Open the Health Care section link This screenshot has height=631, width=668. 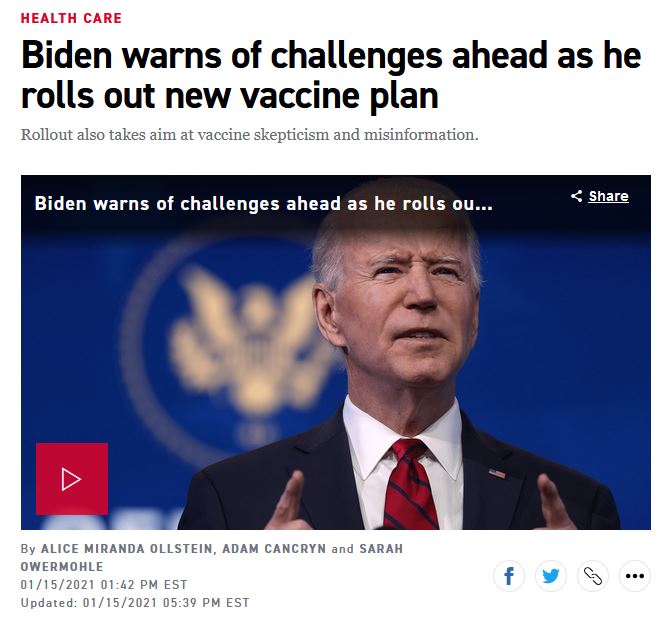tap(71, 18)
